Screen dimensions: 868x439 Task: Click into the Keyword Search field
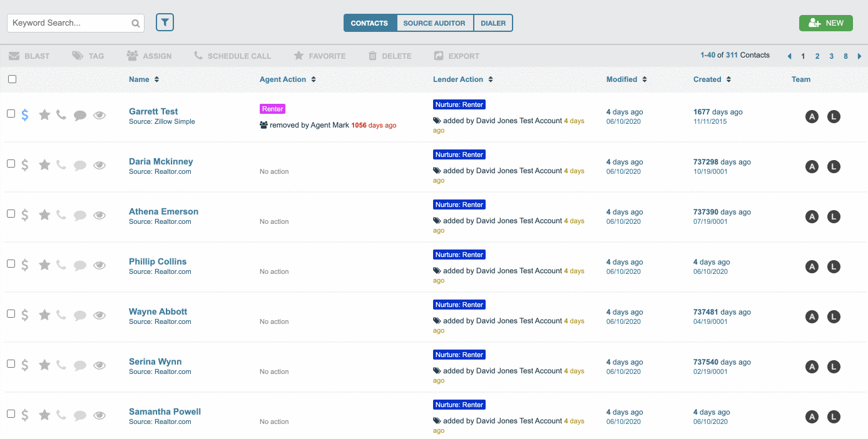pyautogui.click(x=69, y=23)
